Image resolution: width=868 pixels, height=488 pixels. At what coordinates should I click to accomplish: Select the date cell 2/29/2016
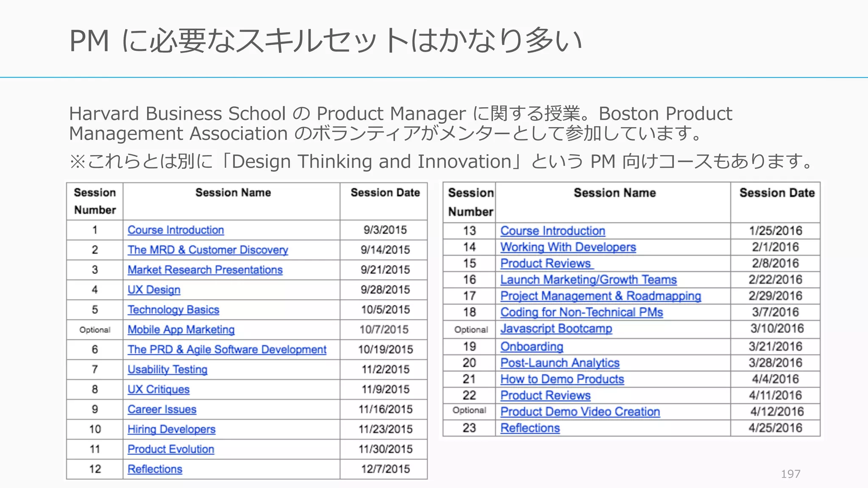[x=776, y=296]
